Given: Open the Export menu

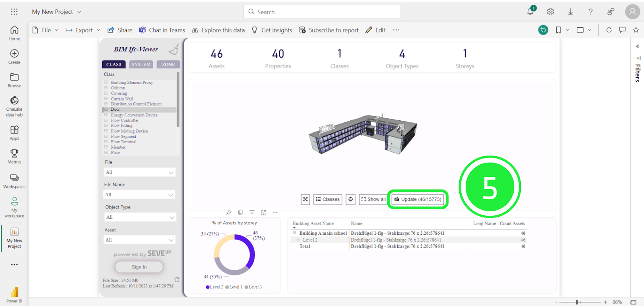Looking at the screenshot, I should click(x=83, y=30).
